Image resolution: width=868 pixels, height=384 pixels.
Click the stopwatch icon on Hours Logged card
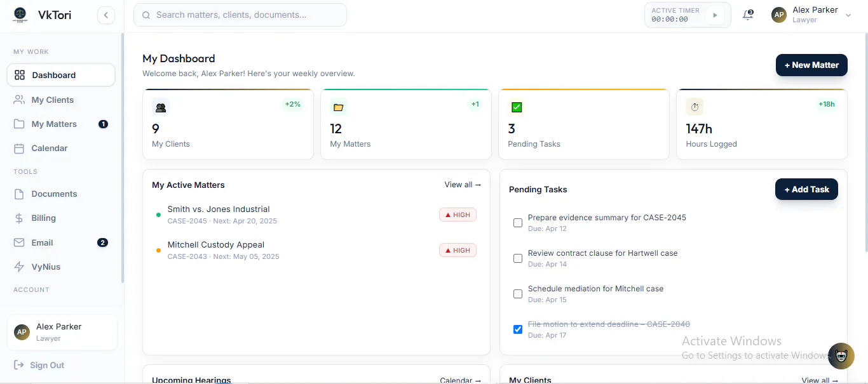click(695, 107)
